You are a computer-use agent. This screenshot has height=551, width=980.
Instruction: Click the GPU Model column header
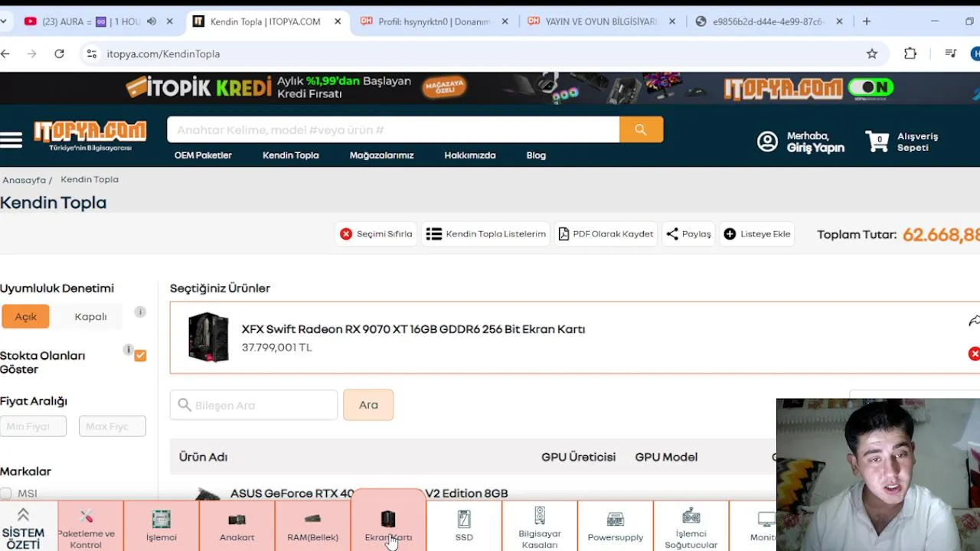(666, 457)
